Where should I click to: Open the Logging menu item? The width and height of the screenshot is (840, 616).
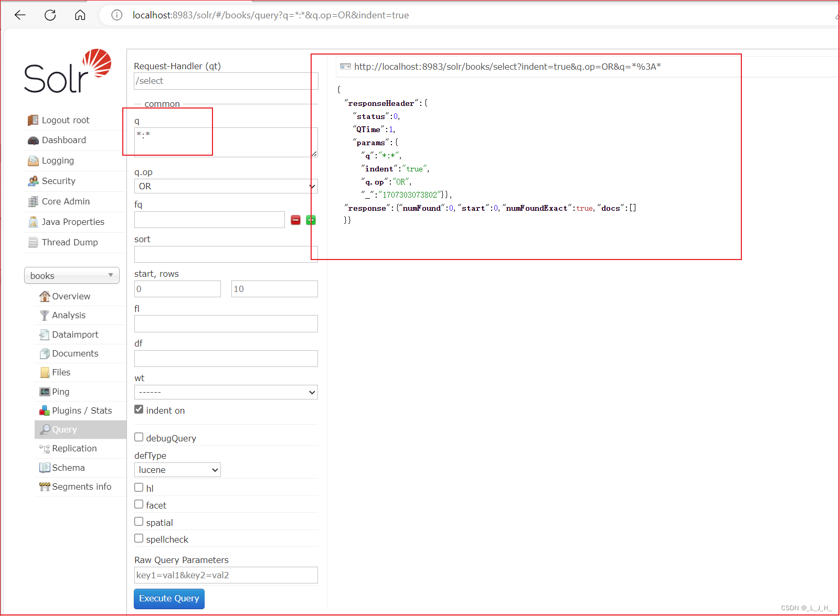[58, 160]
